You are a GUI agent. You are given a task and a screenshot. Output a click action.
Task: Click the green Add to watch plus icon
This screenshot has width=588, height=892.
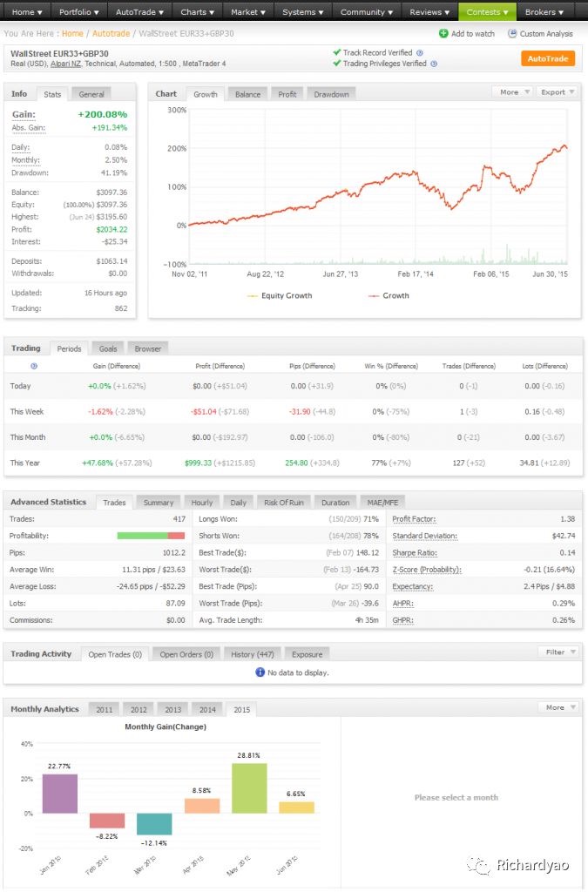click(444, 34)
